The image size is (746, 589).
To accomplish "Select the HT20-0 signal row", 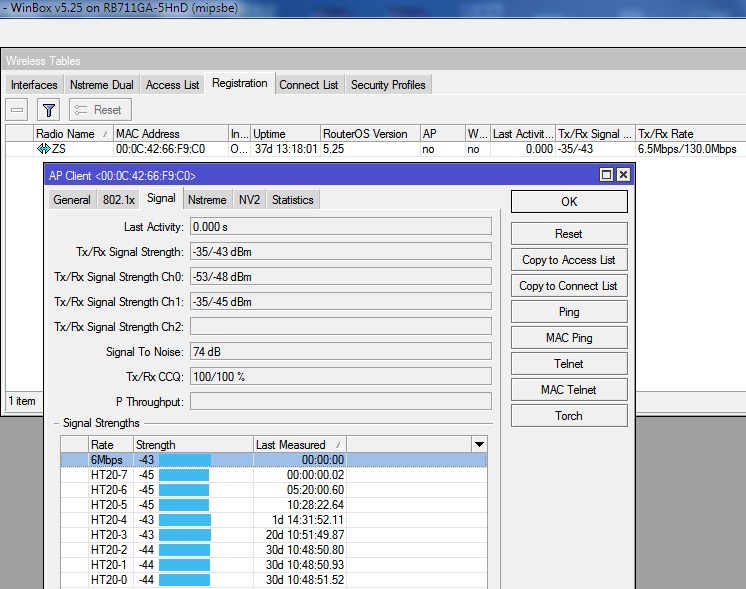I will click(x=274, y=579).
